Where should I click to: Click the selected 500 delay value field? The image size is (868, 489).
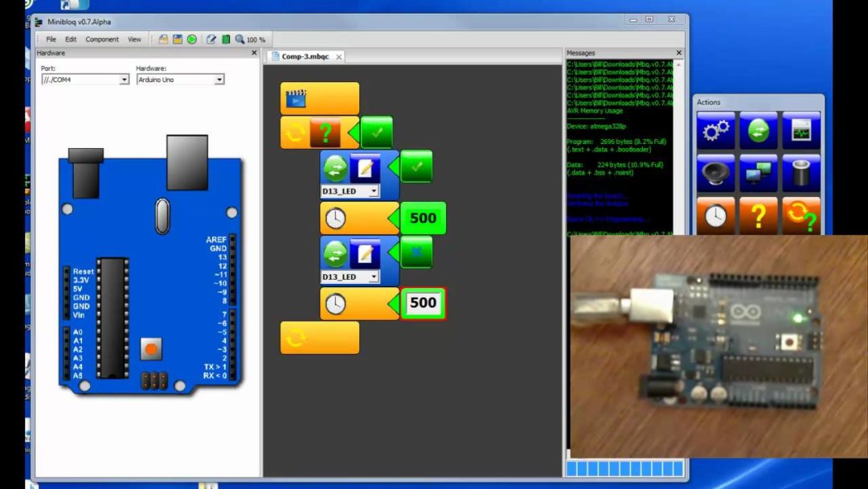point(423,303)
